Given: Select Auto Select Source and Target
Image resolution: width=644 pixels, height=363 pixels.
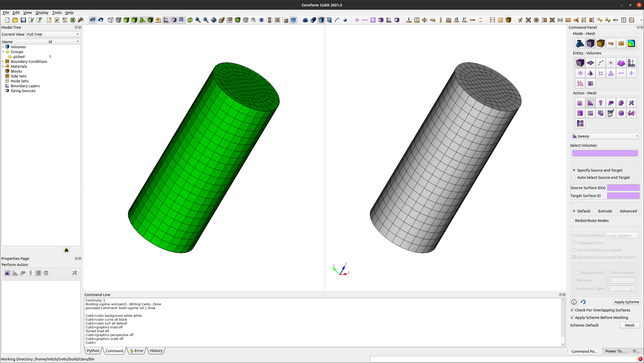Looking at the screenshot, I should tap(574, 177).
